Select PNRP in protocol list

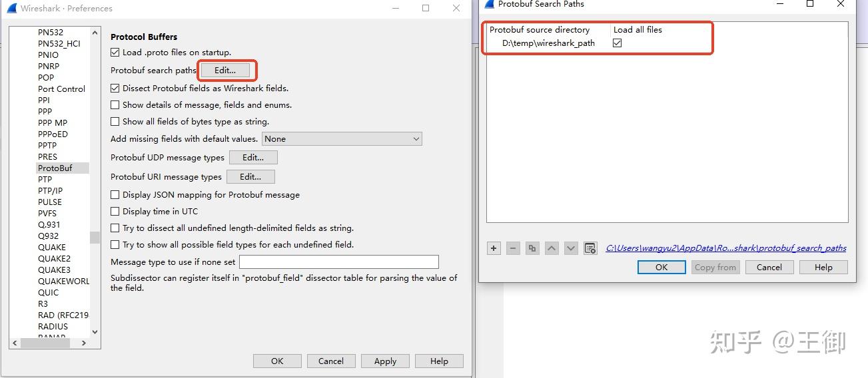49,67
